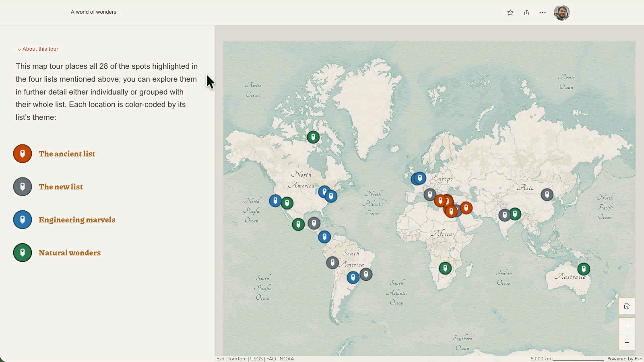Open the Engineering marvels group
The width and height of the screenshot is (644, 362).
[x=77, y=220]
